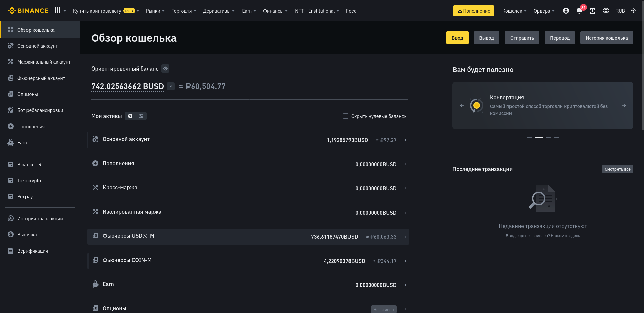
Task: Click the Неактивен options badge
Action: pyautogui.click(x=384, y=309)
